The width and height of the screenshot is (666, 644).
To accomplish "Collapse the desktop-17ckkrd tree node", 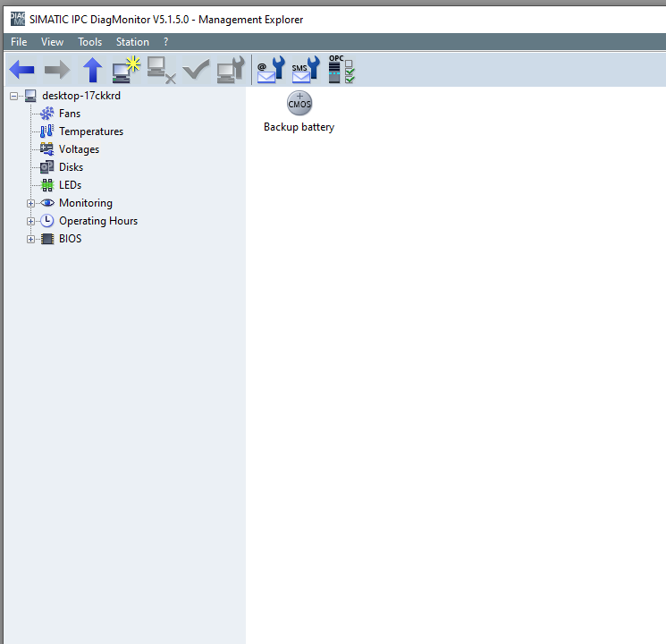I will pyautogui.click(x=13, y=96).
